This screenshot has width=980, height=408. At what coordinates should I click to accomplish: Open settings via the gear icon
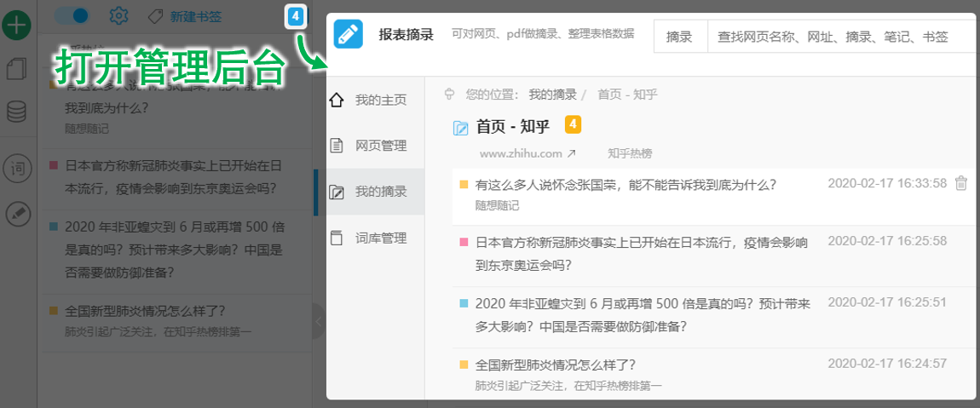tap(119, 15)
